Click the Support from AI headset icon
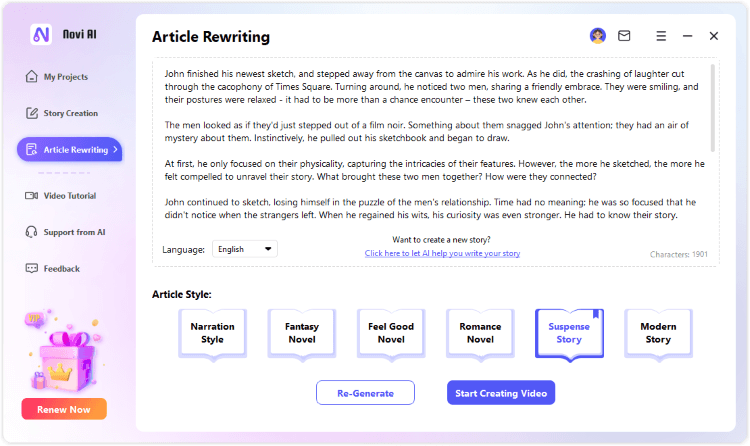Viewport: 750px width, 446px height. point(32,232)
